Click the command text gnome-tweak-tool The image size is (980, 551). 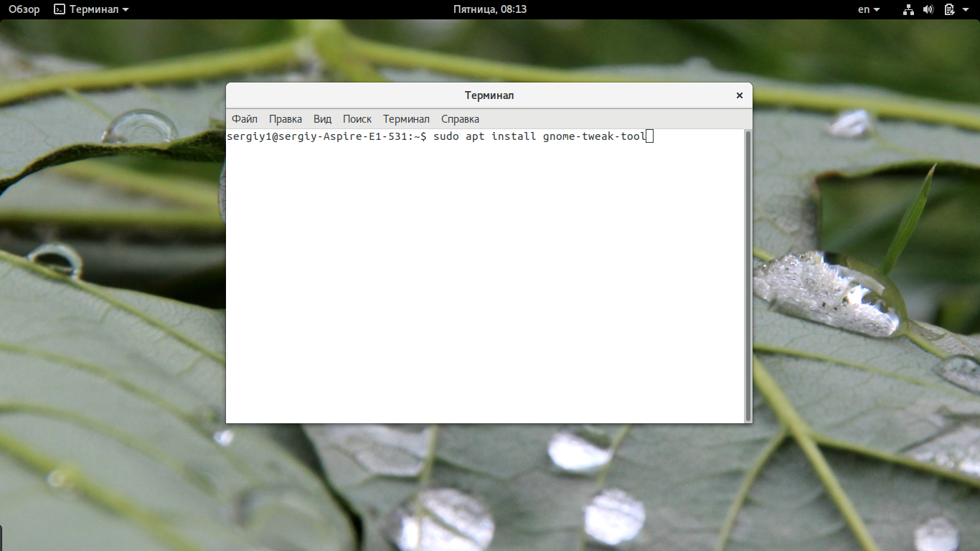(x=595, y=136)
